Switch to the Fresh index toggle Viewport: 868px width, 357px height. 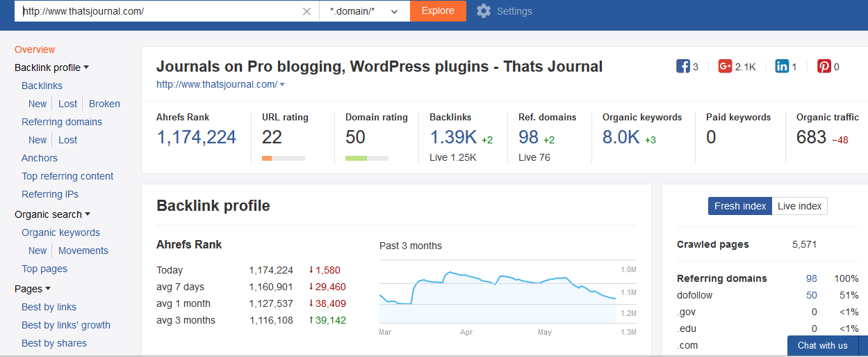(740, 206)
